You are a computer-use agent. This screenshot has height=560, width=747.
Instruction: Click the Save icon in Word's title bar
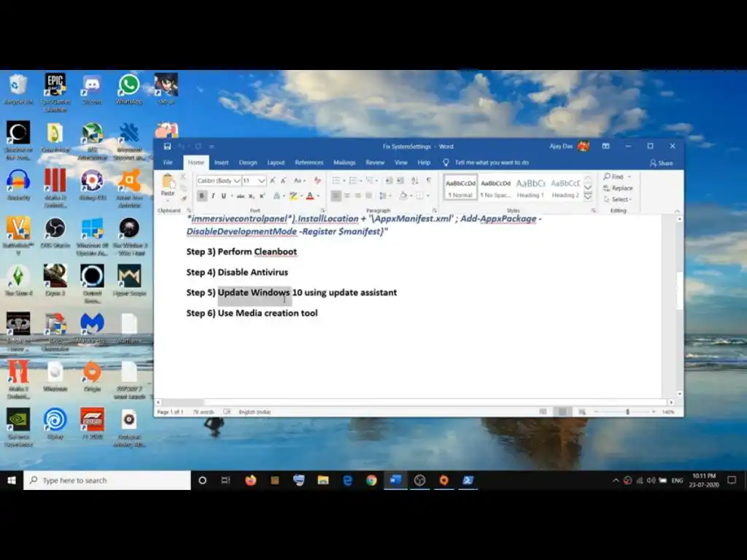(167, 146)
